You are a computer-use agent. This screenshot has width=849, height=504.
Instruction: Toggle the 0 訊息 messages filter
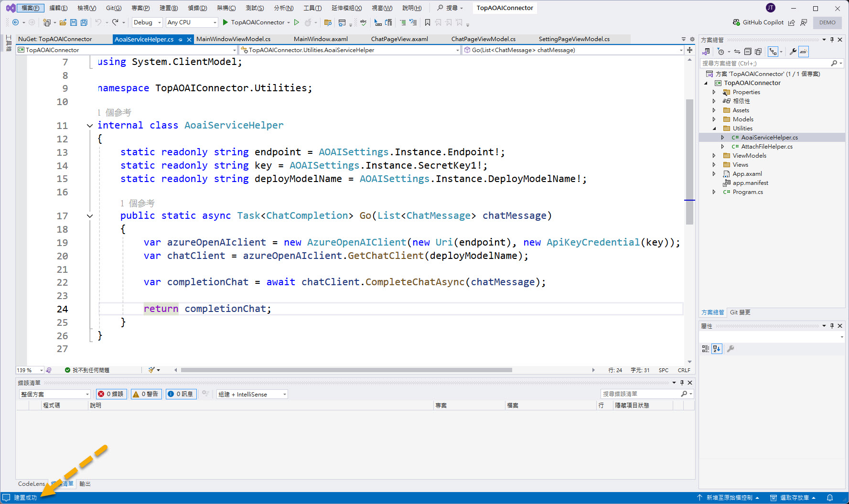(181, 394)
